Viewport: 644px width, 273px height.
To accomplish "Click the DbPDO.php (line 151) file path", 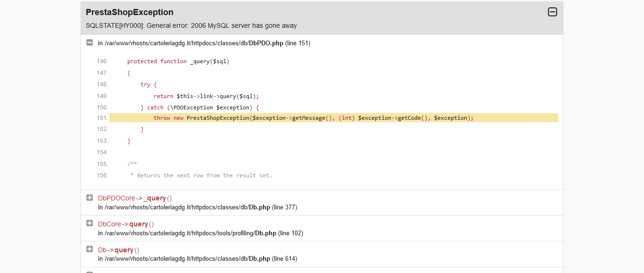I will 204,43.
